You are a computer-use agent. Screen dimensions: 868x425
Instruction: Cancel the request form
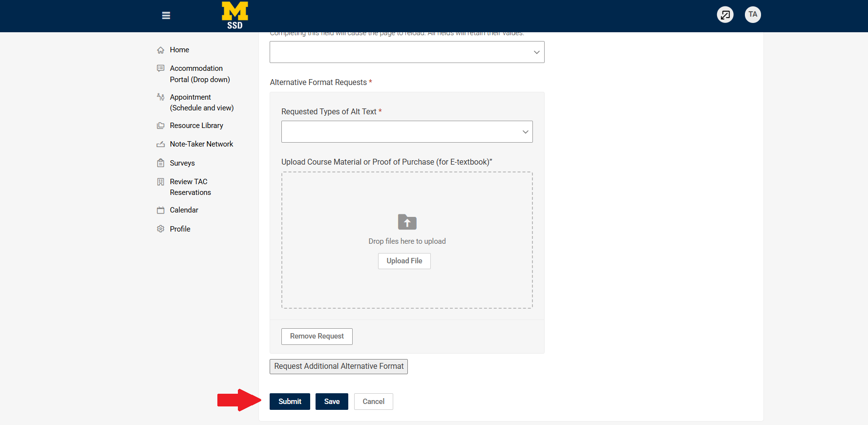pos(374,402)
